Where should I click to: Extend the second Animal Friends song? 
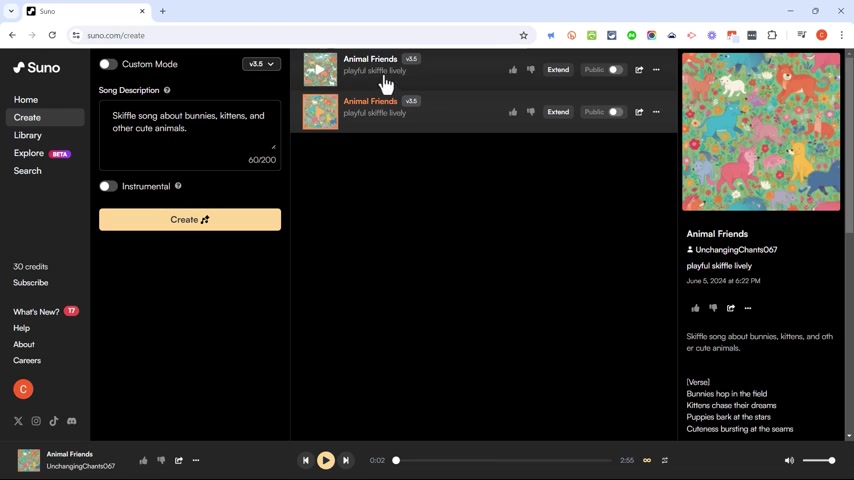[558, 112]
